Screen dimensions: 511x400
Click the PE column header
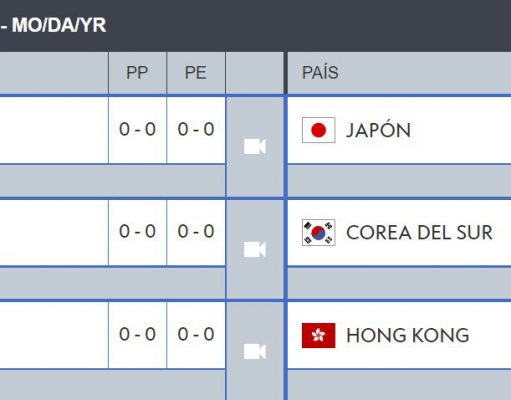[x=196, y=73]
